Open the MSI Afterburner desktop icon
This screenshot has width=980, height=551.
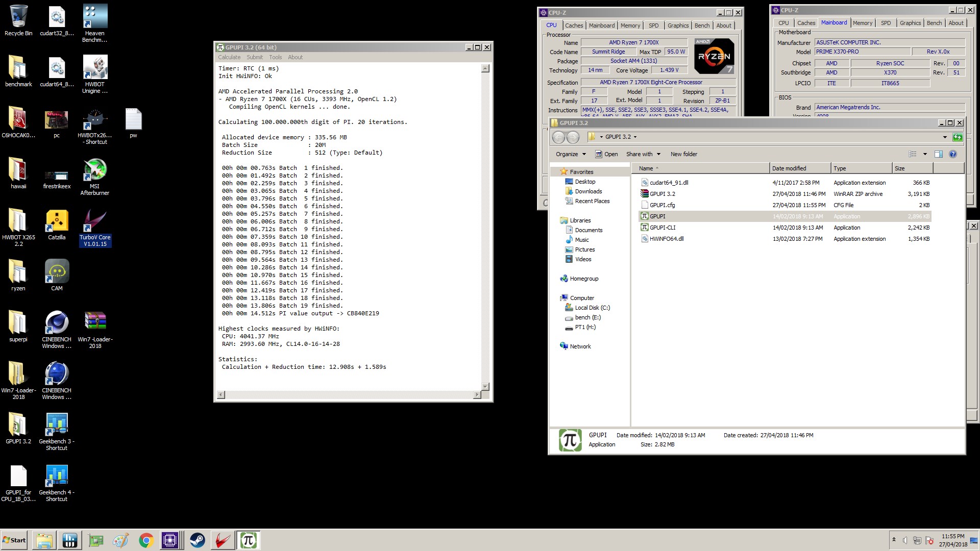coord(94,177)
